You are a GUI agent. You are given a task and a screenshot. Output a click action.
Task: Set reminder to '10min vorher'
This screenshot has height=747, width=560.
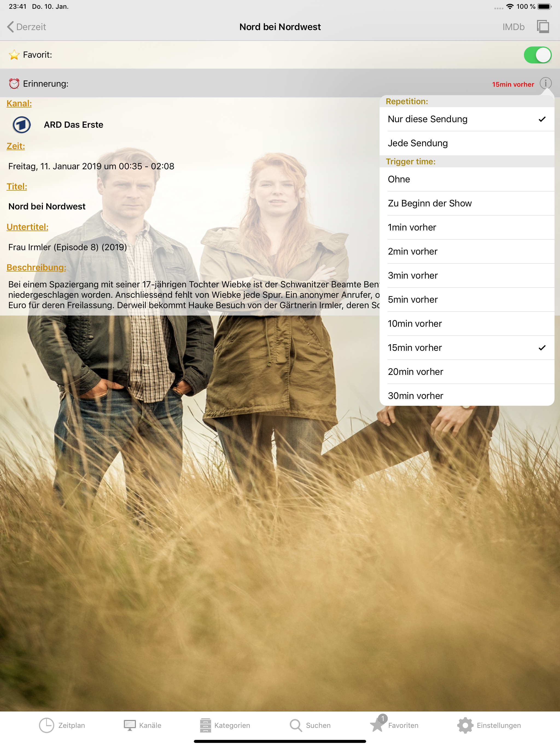click(x=466, y=323)
